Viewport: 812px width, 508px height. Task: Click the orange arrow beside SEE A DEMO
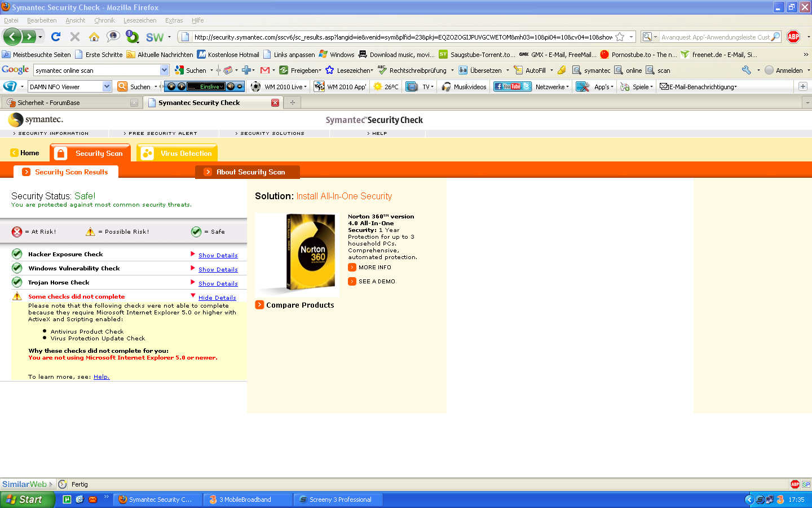click(x=352, y=281)
